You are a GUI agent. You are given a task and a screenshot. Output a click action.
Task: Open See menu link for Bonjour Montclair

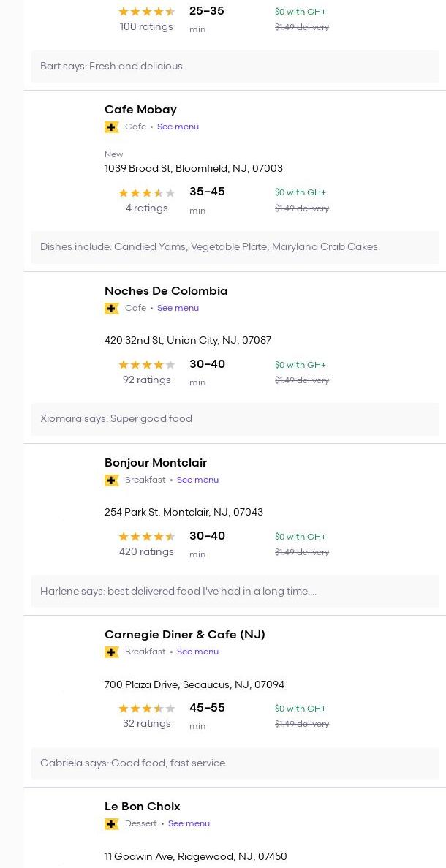[197, 480]
